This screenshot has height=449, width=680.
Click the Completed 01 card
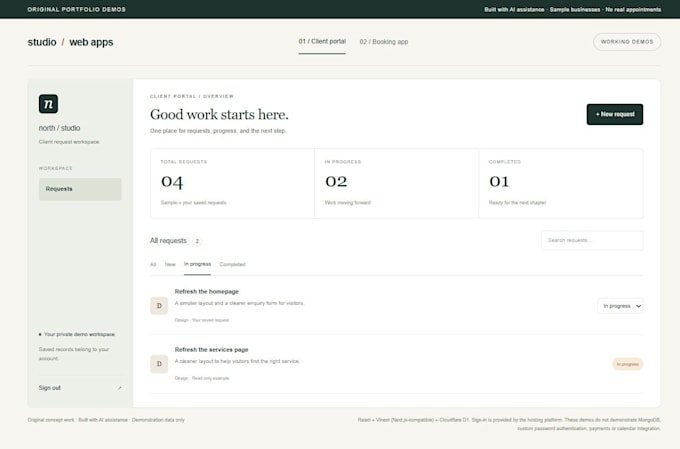pos(561,183)
